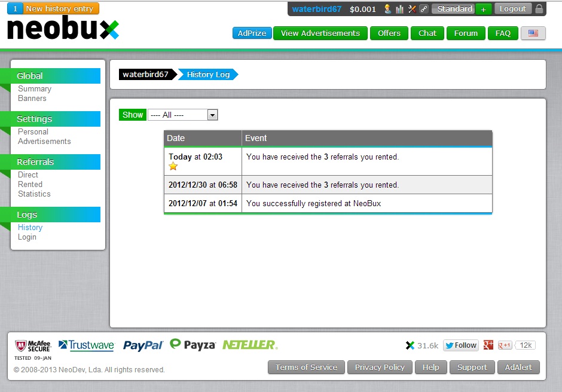Open Terms of Service
The height and width of the screenshot is (392, 562).
click(x=306, y=367)
